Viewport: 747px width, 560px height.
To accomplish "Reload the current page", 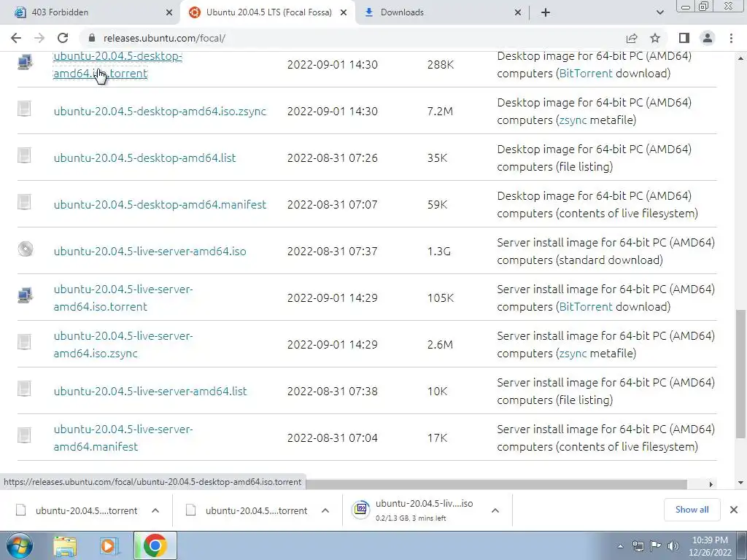I will (63, 38).
